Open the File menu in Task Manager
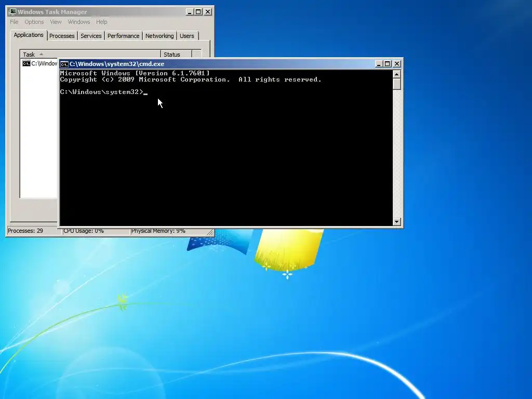Screen dimensions: 532x399 (14, 22)
